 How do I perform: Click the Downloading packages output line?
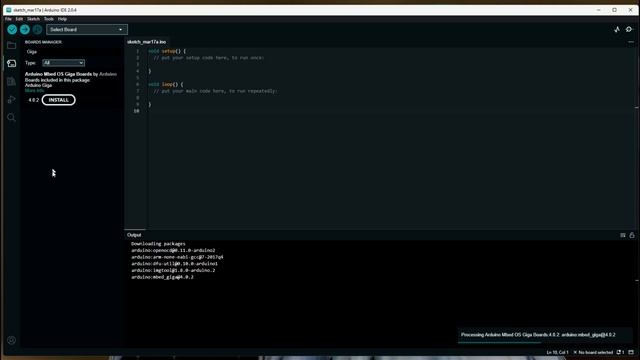pyautogui.click(x=158, y=244)
